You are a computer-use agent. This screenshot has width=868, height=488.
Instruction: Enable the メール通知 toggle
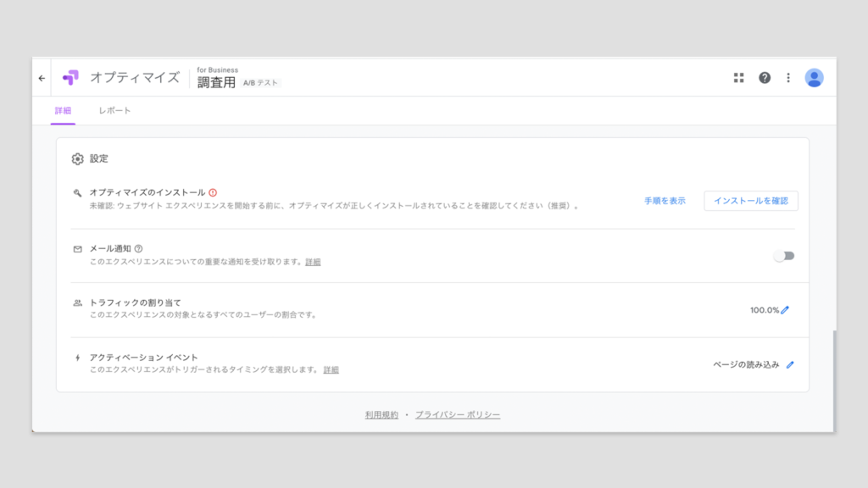click(784, 256)
